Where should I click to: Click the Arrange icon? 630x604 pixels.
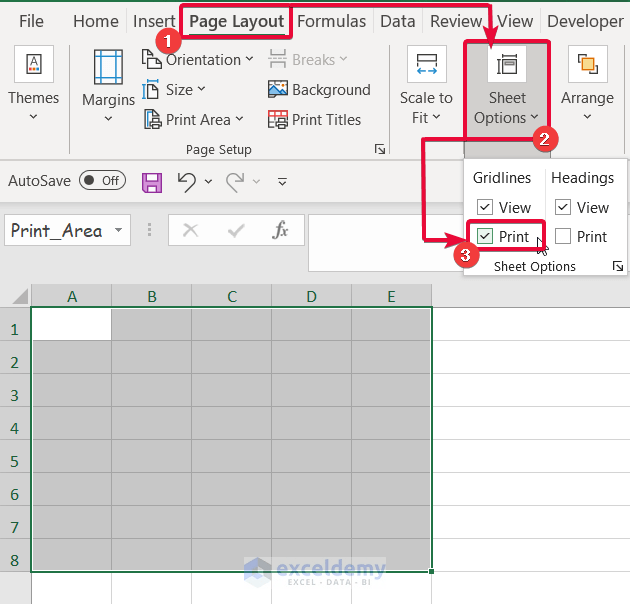click(x=587, y=64)
